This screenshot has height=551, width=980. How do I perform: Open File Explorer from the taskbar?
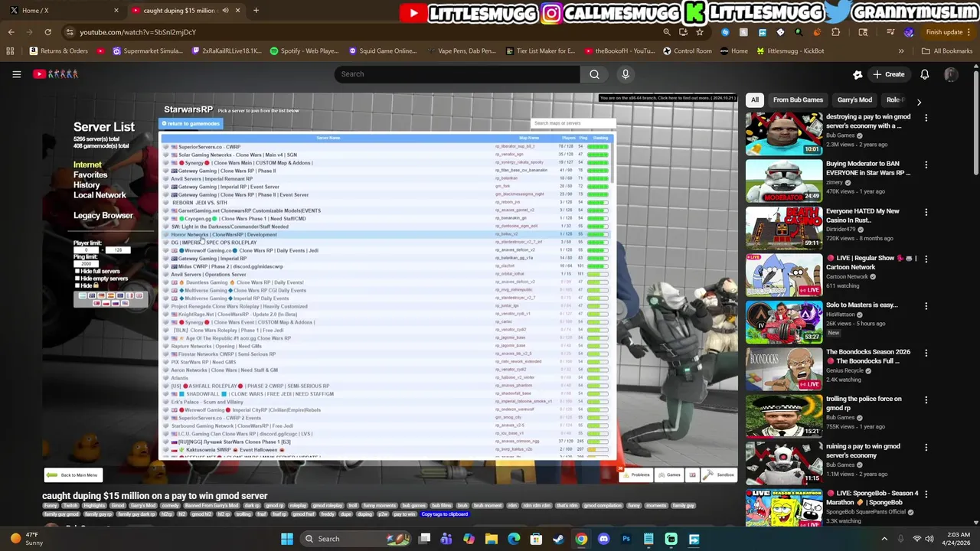(491, 539)
